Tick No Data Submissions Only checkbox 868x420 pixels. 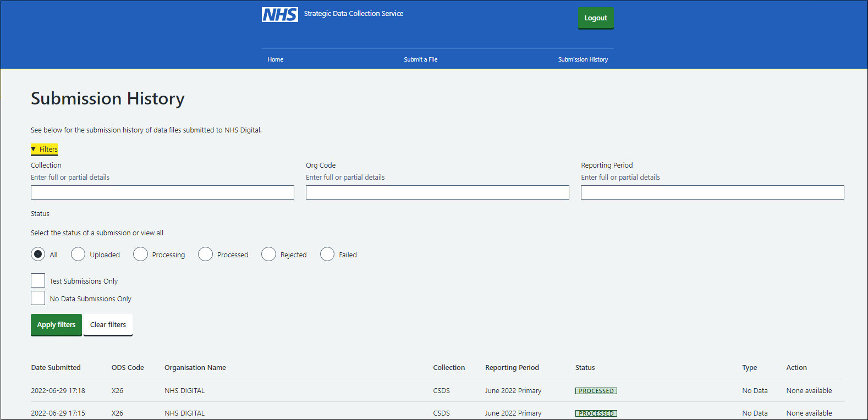[38, 298]
